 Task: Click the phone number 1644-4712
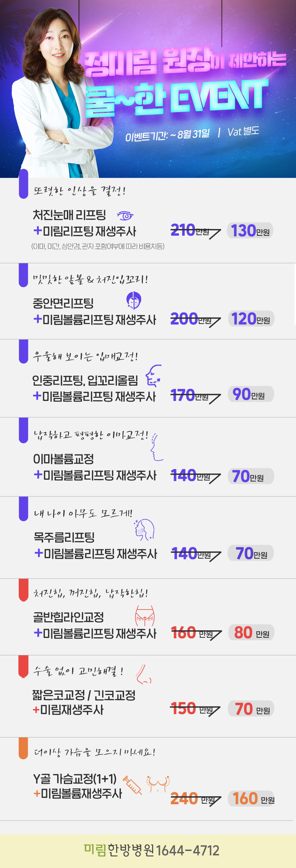[187, 851]
